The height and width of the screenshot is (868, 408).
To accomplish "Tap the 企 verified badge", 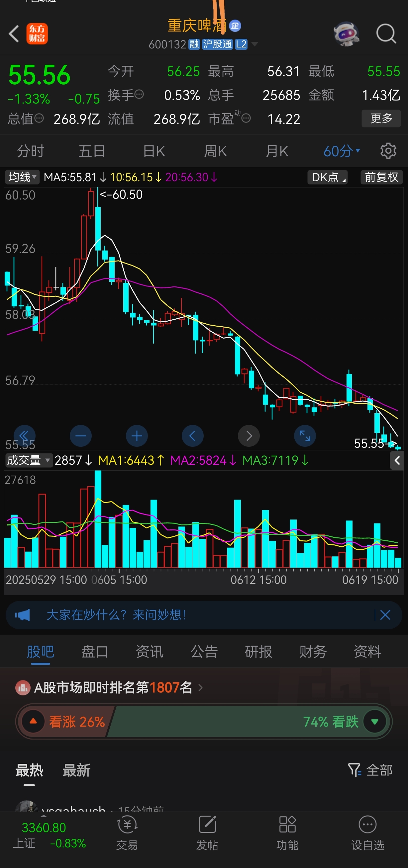I will [x=235, y=26].
